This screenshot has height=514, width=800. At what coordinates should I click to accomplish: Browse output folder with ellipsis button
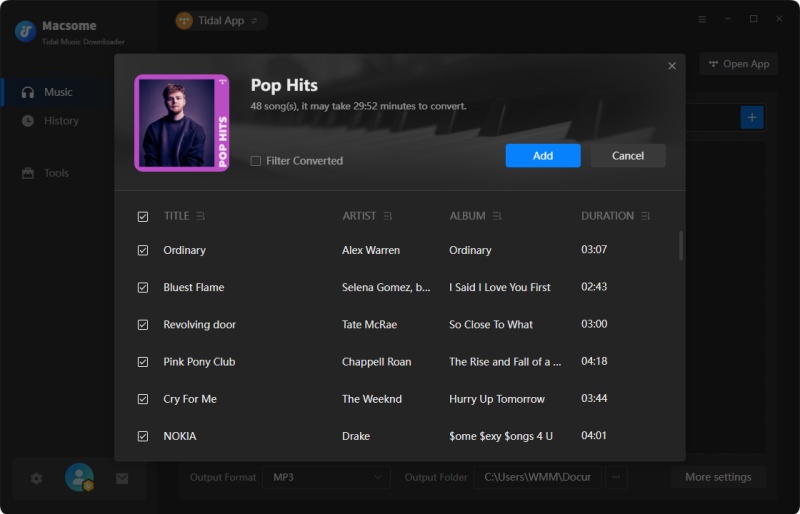pos(616,477)
